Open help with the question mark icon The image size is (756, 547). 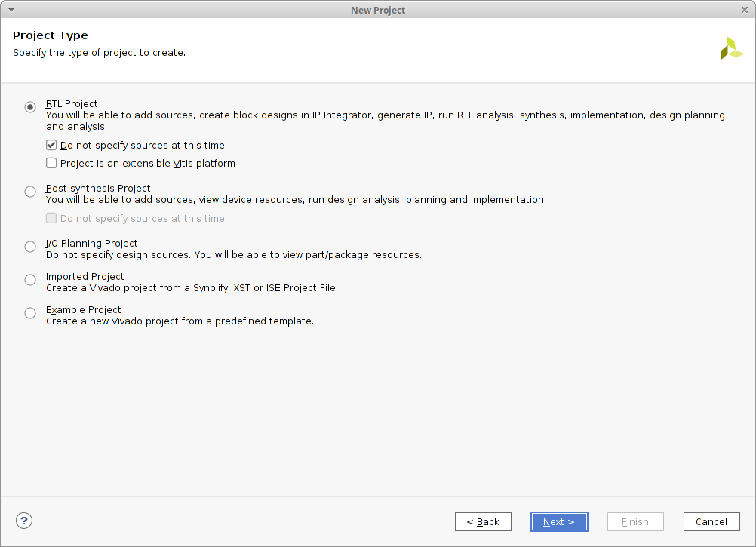(x=24, y=521)
